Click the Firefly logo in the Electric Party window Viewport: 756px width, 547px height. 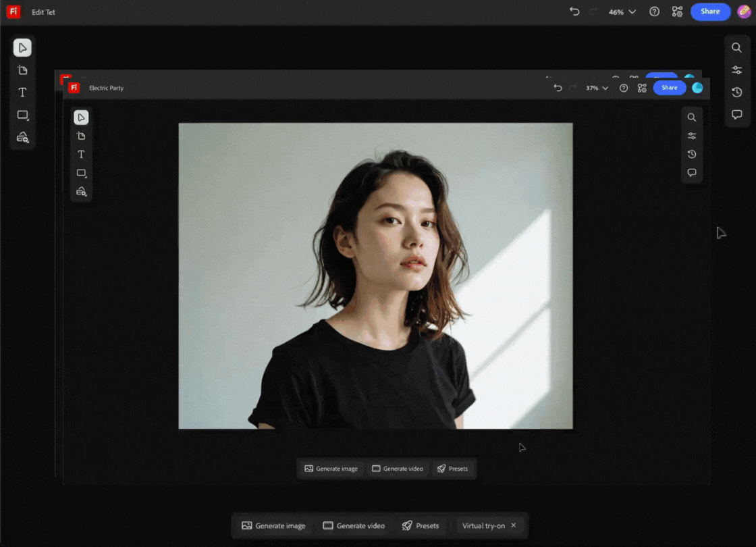(x=74, y=88)
